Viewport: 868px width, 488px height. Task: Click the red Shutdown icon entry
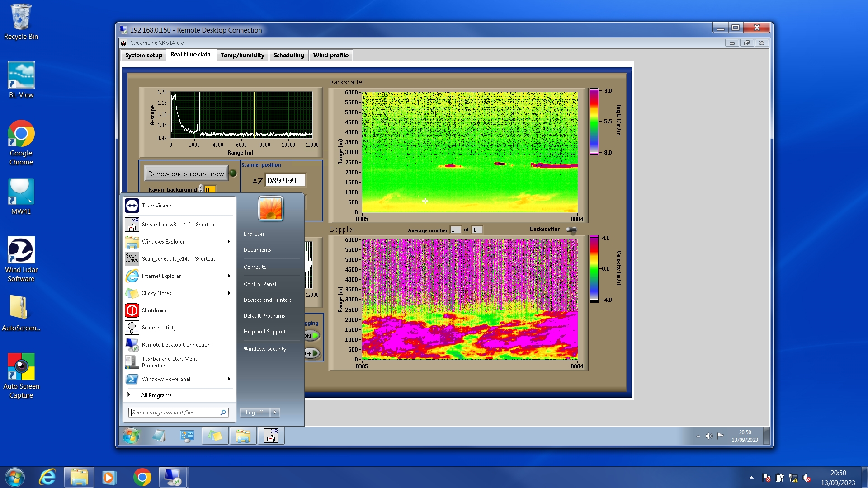click(132, 310)
